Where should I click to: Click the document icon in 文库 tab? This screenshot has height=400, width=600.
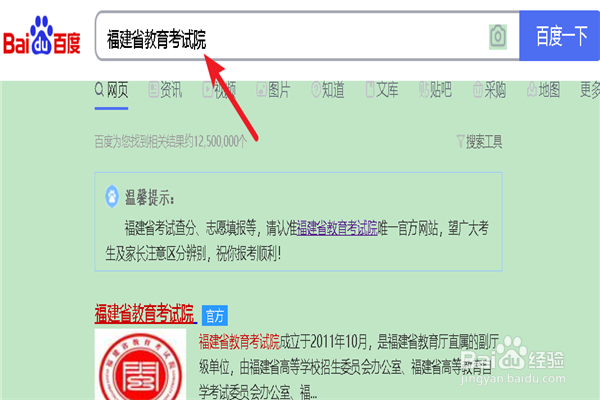(x=370, y=90)
